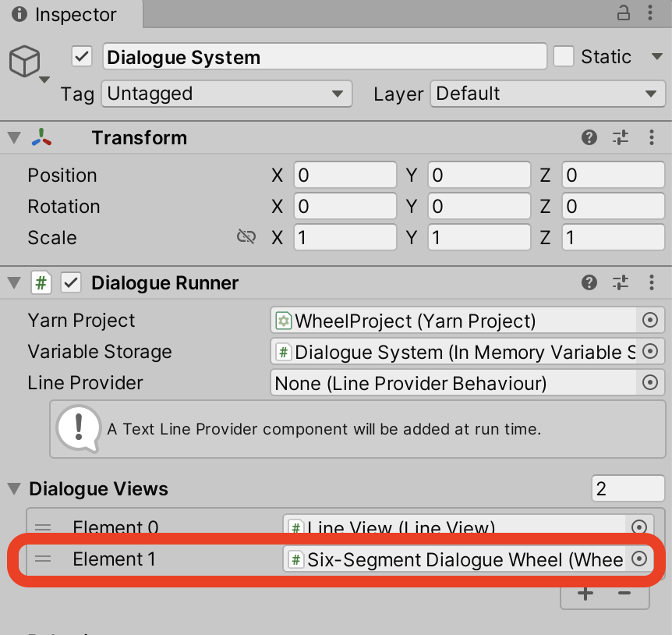The height and width of the screenshot is (635, 672).
Task: Click the Inspector lock icon
Action: click(623, 13)
